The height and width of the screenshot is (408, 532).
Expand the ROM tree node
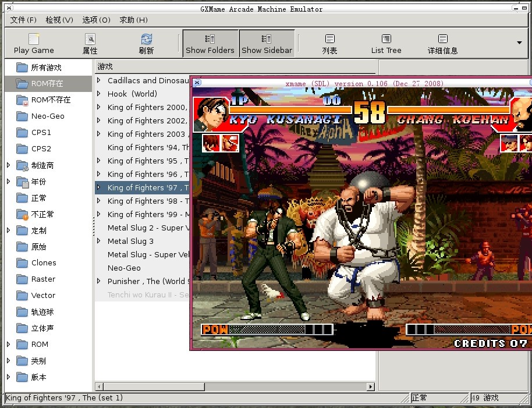click(x=9, y=344)
